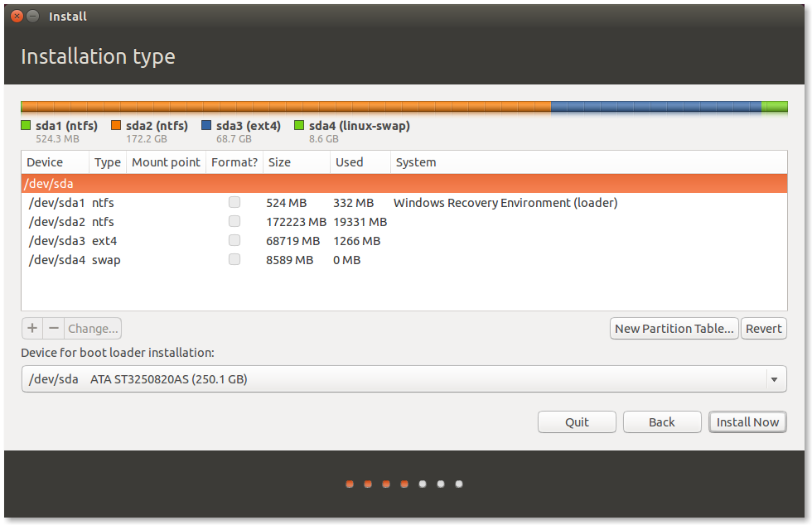This screenshot has height=525, width=812.
Task: Click the Revert button
Action: 763,328
